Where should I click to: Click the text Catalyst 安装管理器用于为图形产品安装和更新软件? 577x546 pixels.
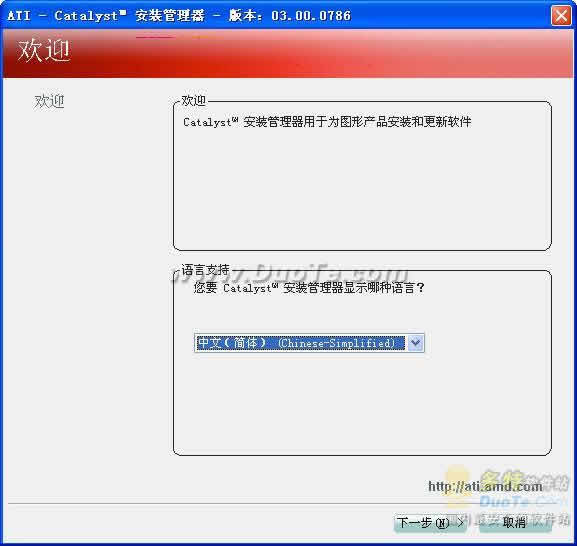327,121
